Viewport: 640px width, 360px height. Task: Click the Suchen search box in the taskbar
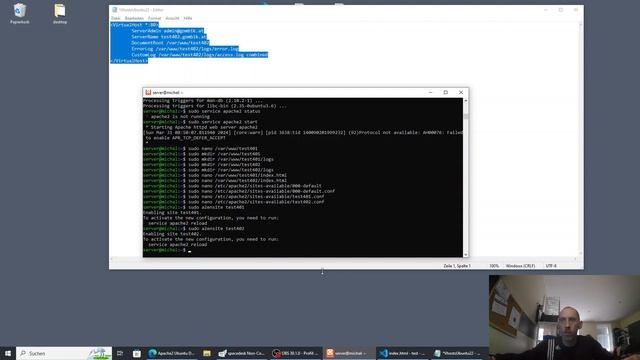[64, 353]
